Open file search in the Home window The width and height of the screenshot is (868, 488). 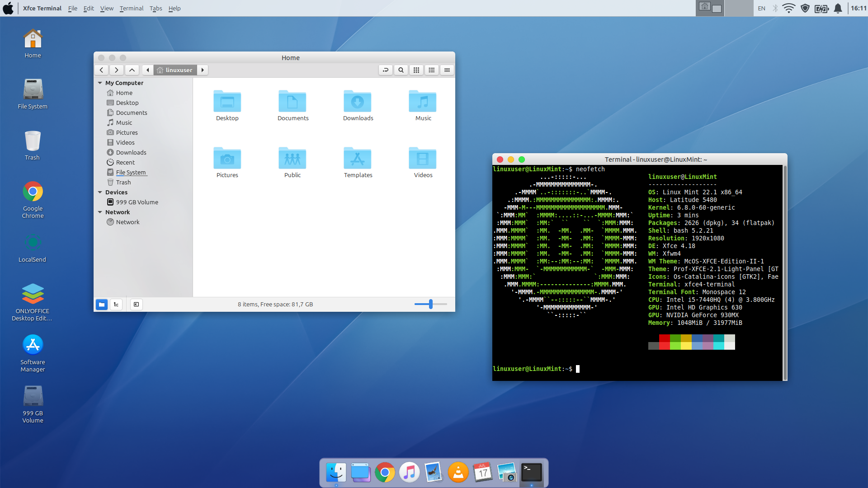(401, 70)
